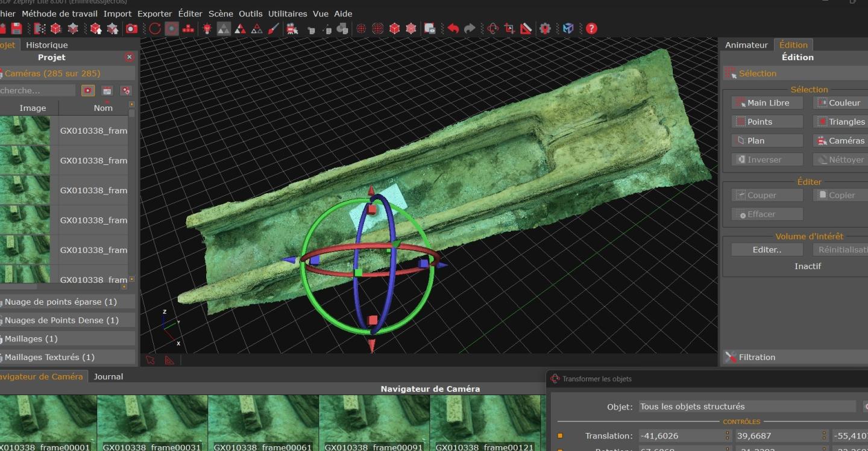Enable Points selection mode

767,122
